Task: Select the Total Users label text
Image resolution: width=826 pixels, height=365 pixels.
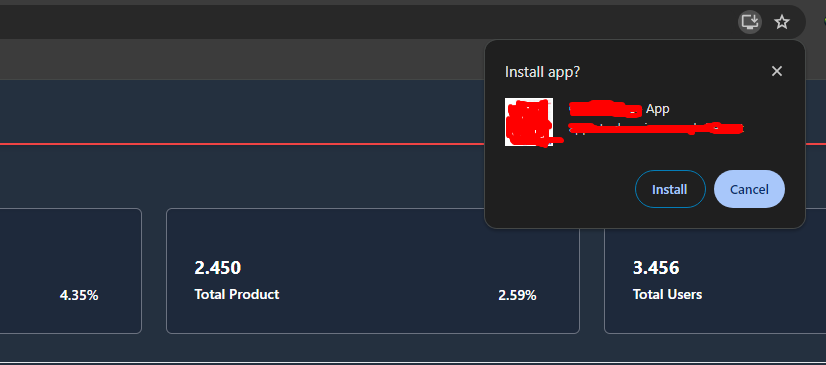Action: [x=667, y=294]
